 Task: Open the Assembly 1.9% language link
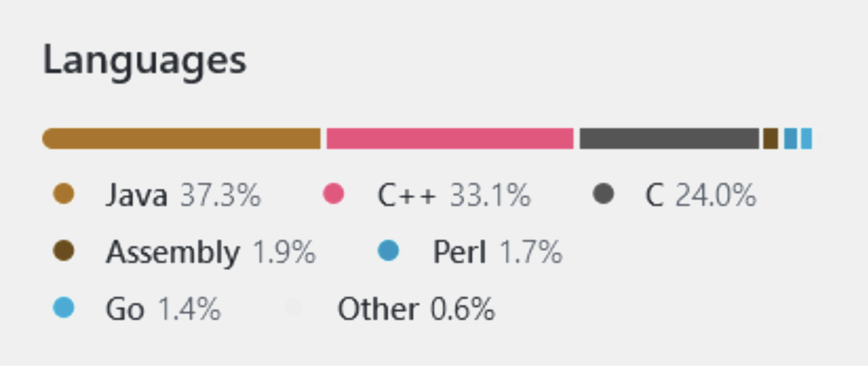[211, 252]
